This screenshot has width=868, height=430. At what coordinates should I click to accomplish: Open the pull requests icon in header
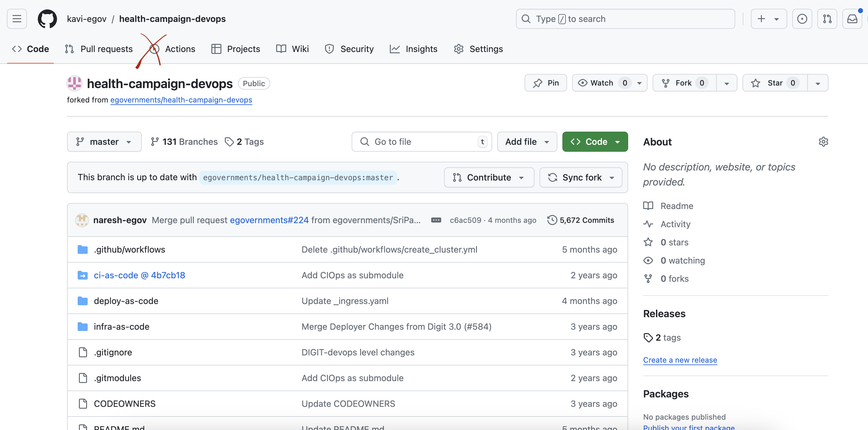[x=827, y=19]
